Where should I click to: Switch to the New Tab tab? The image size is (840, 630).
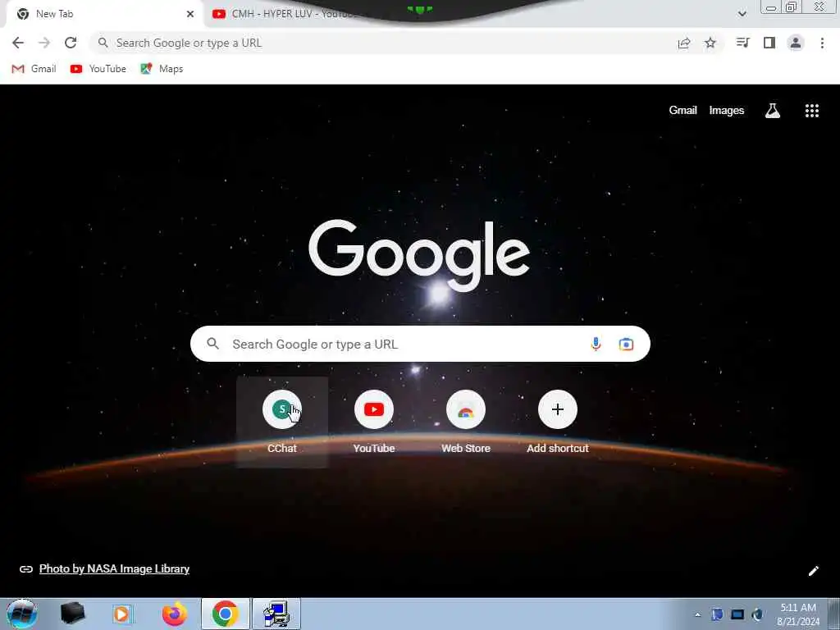[101, 14]
